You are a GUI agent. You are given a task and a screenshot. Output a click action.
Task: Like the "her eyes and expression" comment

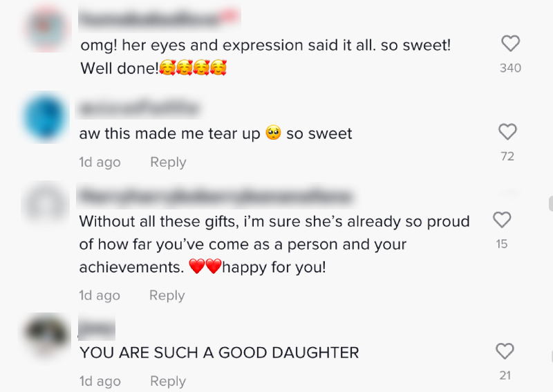(510, 44)
